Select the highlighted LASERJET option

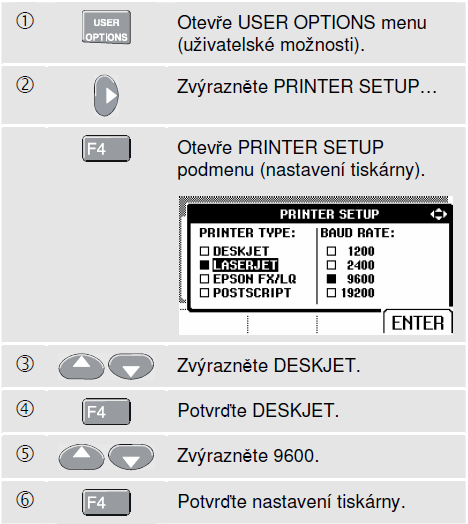pyautogui.click(x=245, y=265)
